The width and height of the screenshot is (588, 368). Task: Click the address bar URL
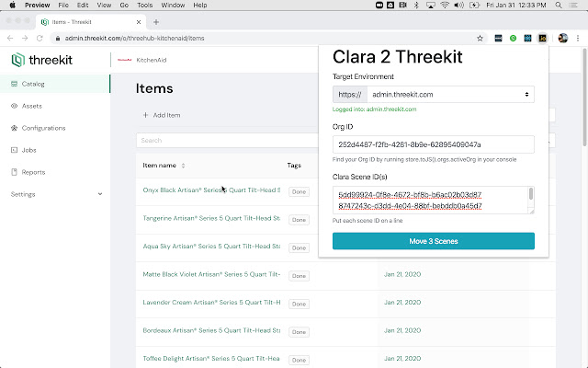coord(134,39)
